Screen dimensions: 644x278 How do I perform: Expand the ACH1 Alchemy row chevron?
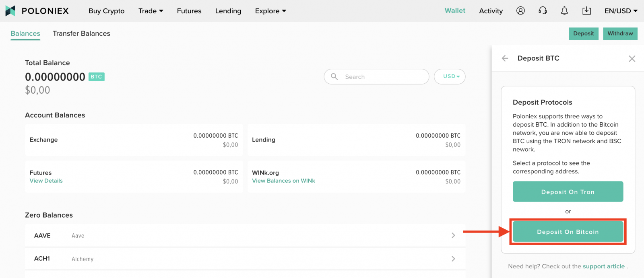tap(453, 259)
